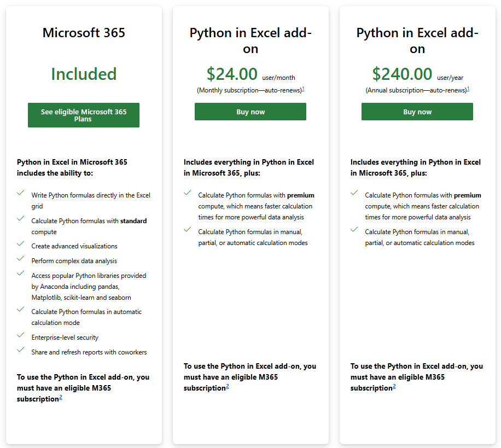Click checkmark beside Create advanced visualizations

point(21,244)
